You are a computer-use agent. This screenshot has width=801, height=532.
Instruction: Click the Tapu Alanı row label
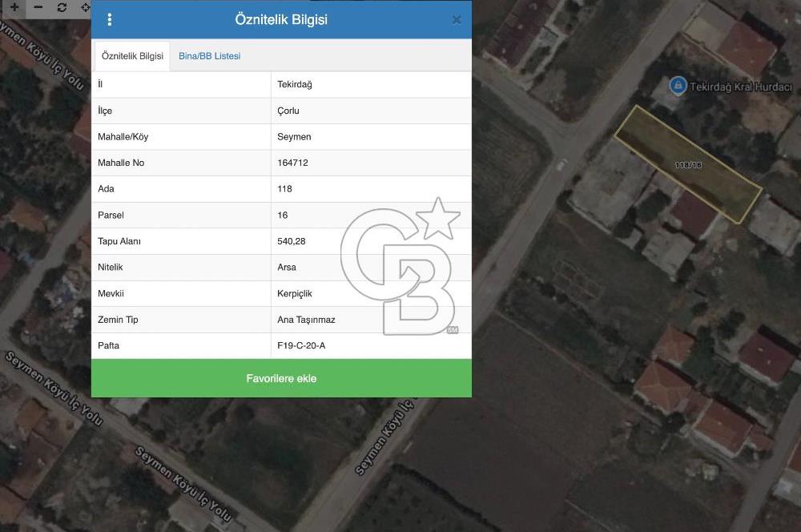coord(119,241)
